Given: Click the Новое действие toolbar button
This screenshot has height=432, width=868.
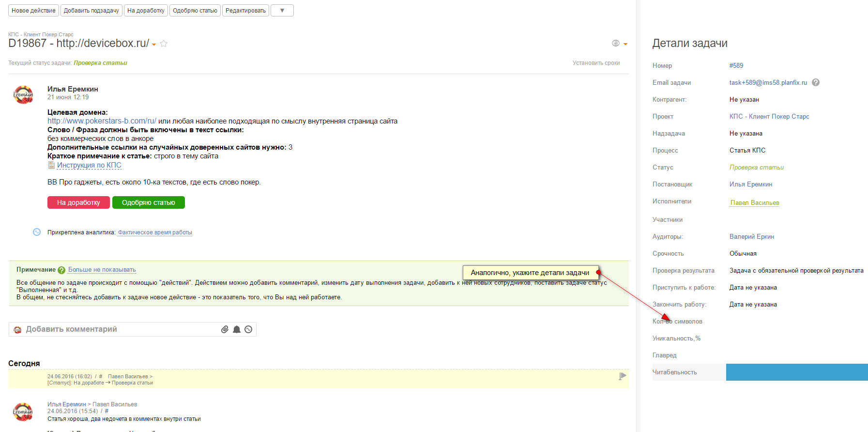Looking at the screenshot, I should pyautogui.click(x=33, y=11).
